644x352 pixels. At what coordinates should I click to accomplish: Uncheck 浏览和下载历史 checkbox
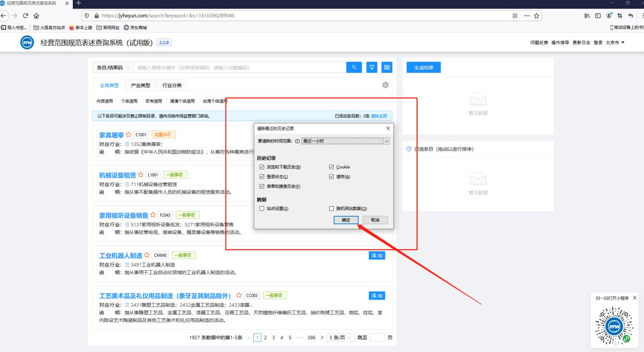pos(262,167)
